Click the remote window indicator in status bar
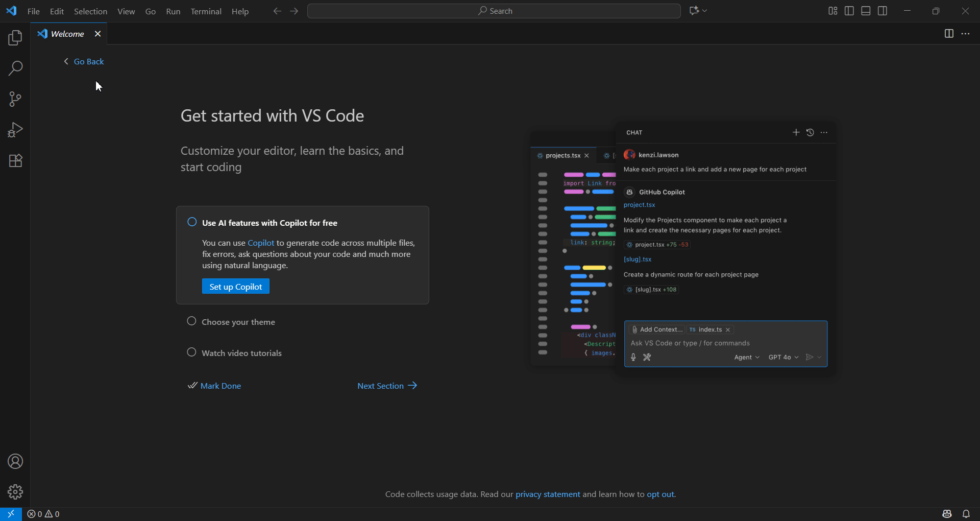Viewport: 980px width, 521px height. (11, 514)
